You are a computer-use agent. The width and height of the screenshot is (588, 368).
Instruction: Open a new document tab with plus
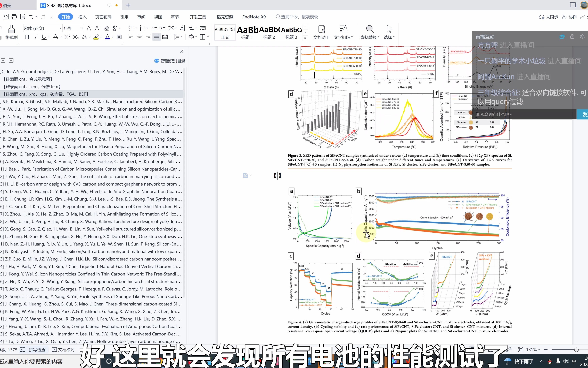coord(128,5)
